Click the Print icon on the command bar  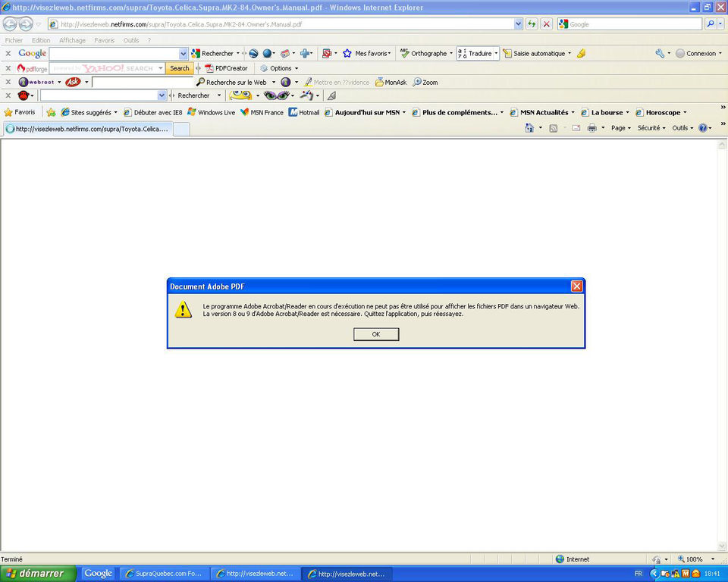tap(592, 128)
